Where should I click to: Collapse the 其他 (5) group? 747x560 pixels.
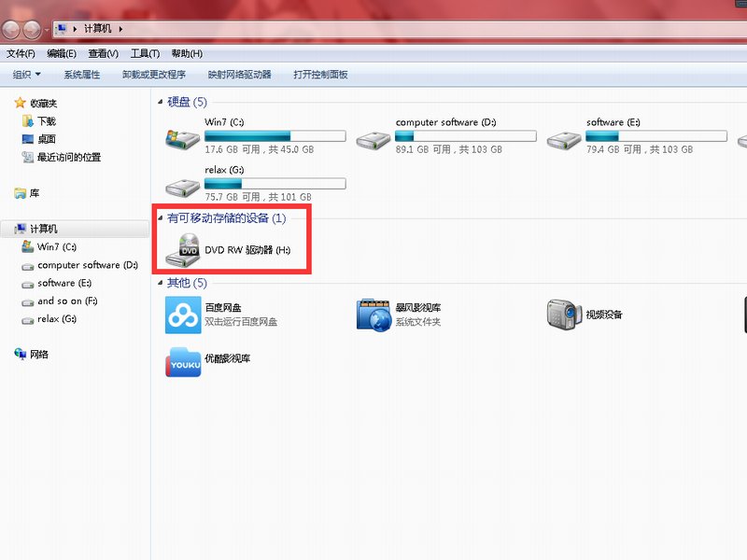tap(160, 283)
